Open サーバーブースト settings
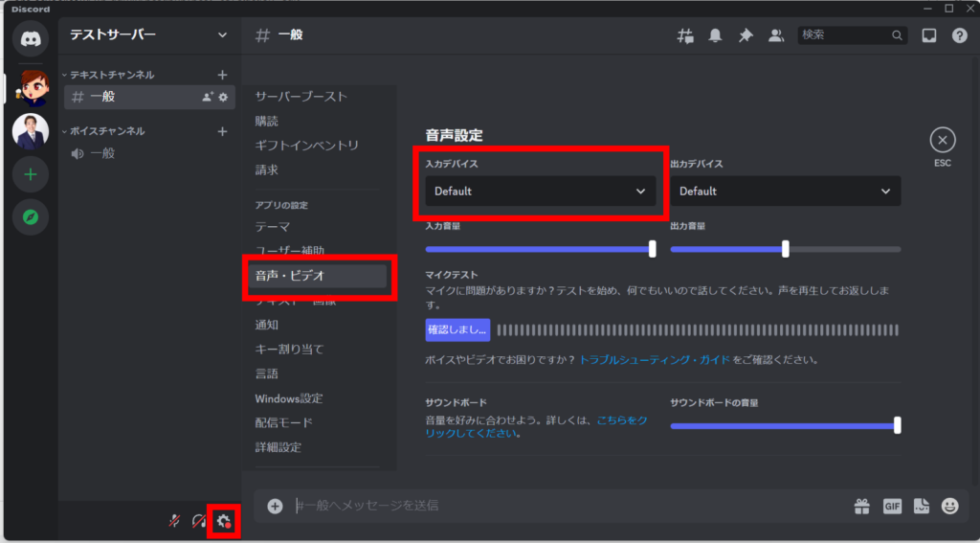The width and height of the screenshot is (980, 543). point(301,97)
